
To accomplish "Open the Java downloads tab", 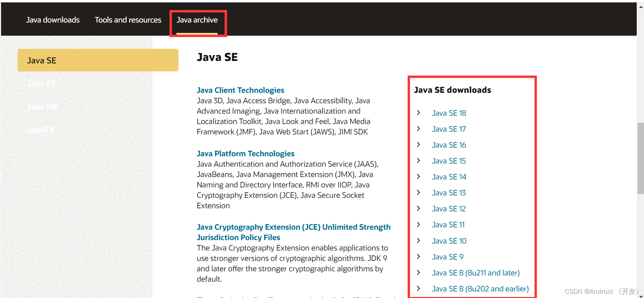I will tap(53, 20).
